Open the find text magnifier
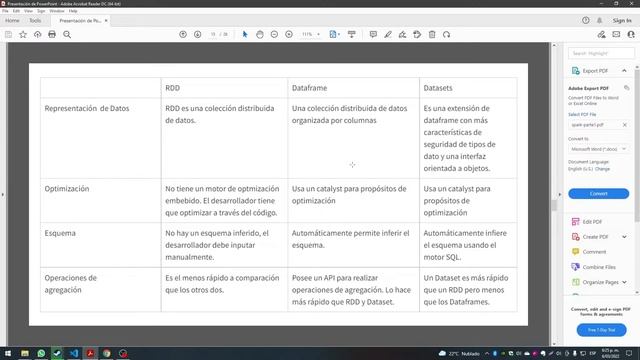 click(67, 35)
